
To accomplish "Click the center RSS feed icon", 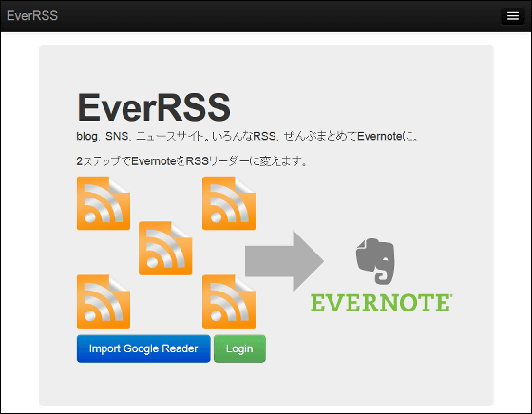I will click(x=165, y=248).
